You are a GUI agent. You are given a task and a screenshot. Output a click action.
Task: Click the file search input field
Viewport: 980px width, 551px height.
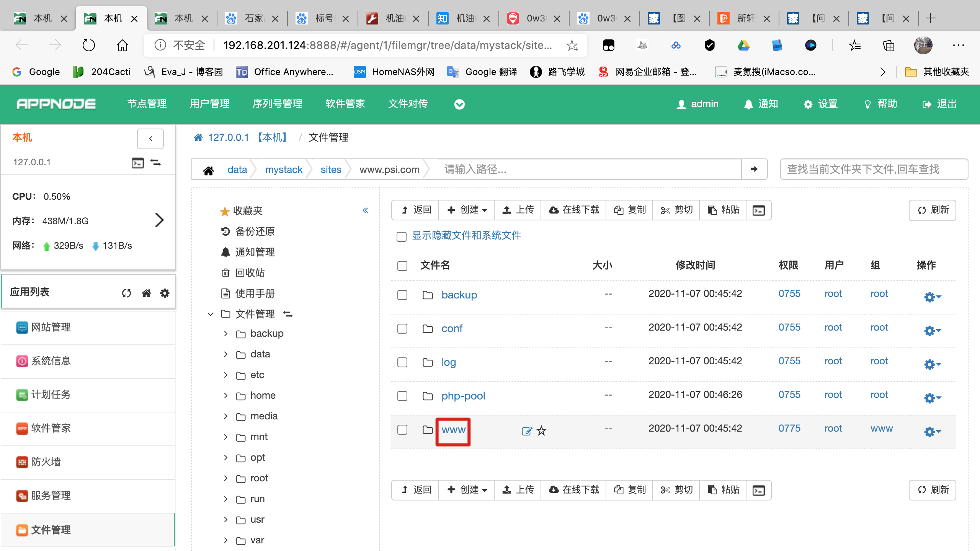[874, 169]
